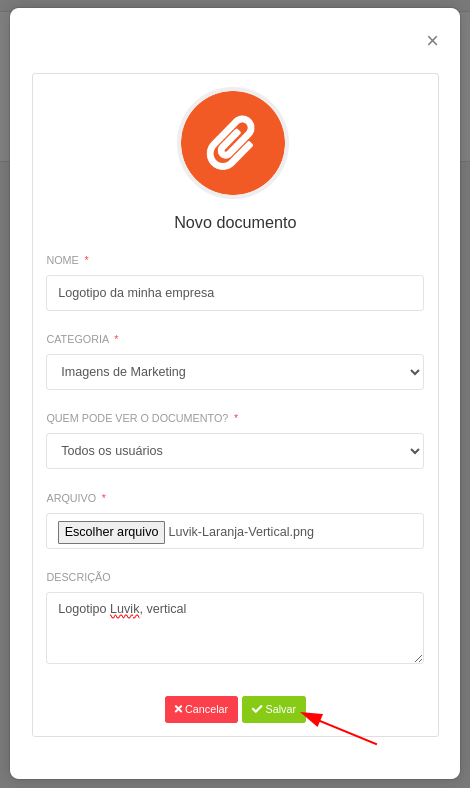Click the CATEGORIA field label
This screenshot has width=470, height=788.
click(x=77, y=339)
